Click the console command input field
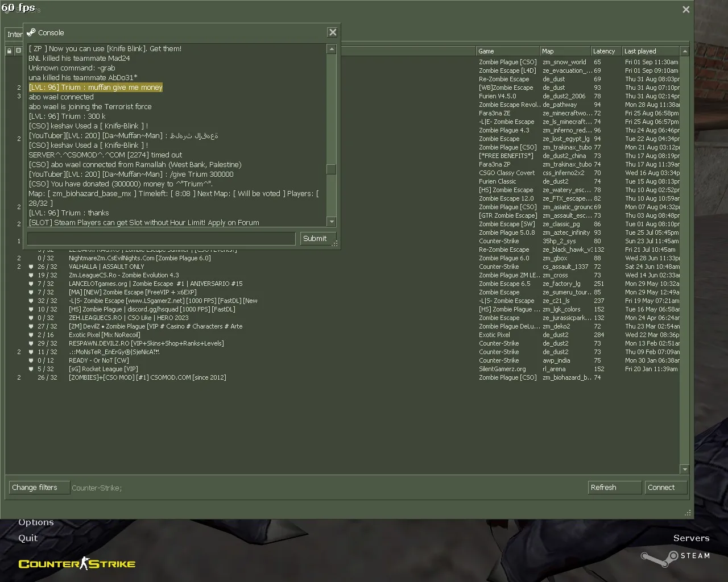Screen dimensions: 728x582 click(162, 239)
